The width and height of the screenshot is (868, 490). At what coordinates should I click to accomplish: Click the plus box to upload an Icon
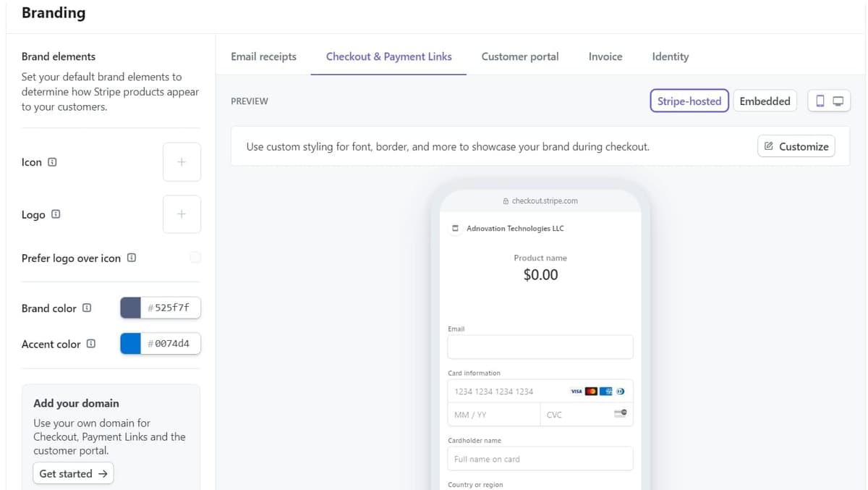click(x=182, y=162)
